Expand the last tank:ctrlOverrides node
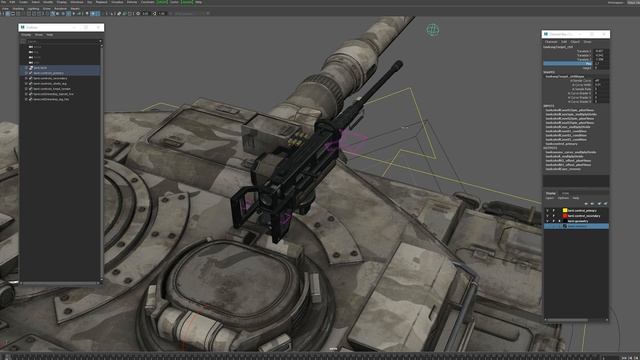Image resolution: width=640 pixels, height=360 pixels. pos(27,99)
